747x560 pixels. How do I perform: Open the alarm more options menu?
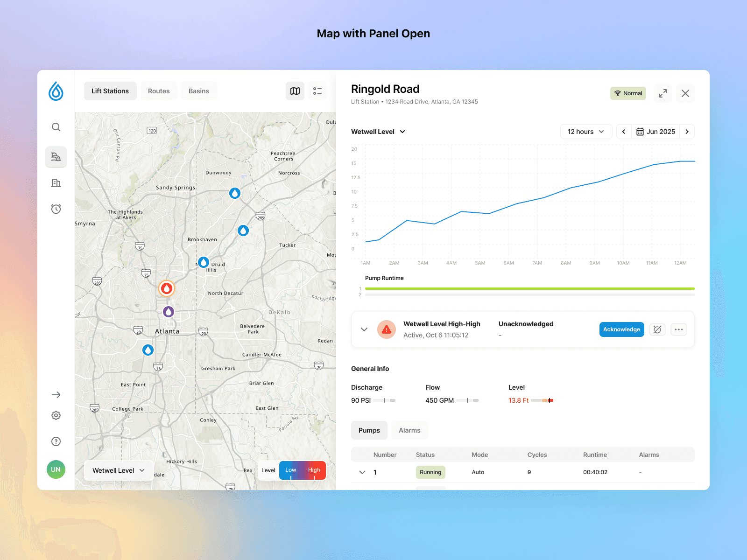(x=679, y=329)
